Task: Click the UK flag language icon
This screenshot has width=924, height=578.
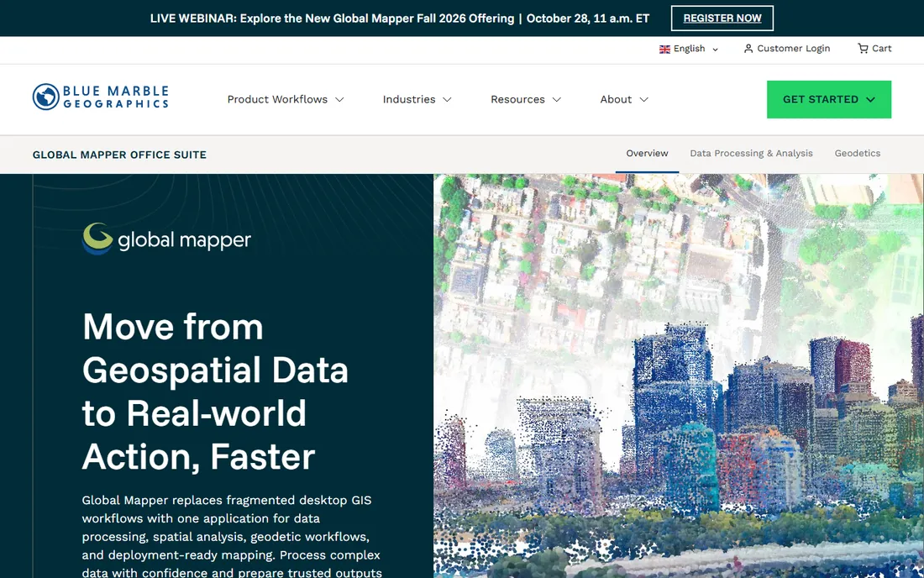Action: [x=664, y=49]
